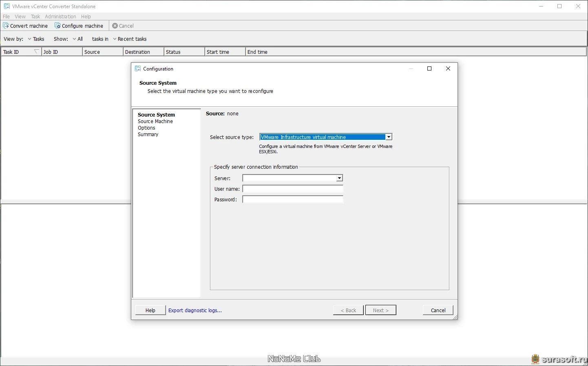Image resolution: width=588 pixels, height=366 pixels.
Task: Expand the Recent tasks dropdown
Action: (x=130, y=39)
